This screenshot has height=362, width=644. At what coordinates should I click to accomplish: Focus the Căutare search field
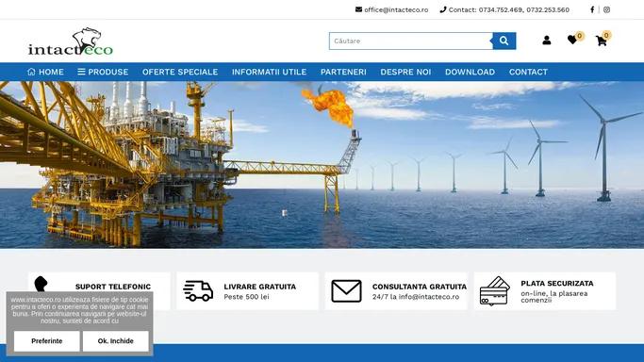[x=411, y=41]
